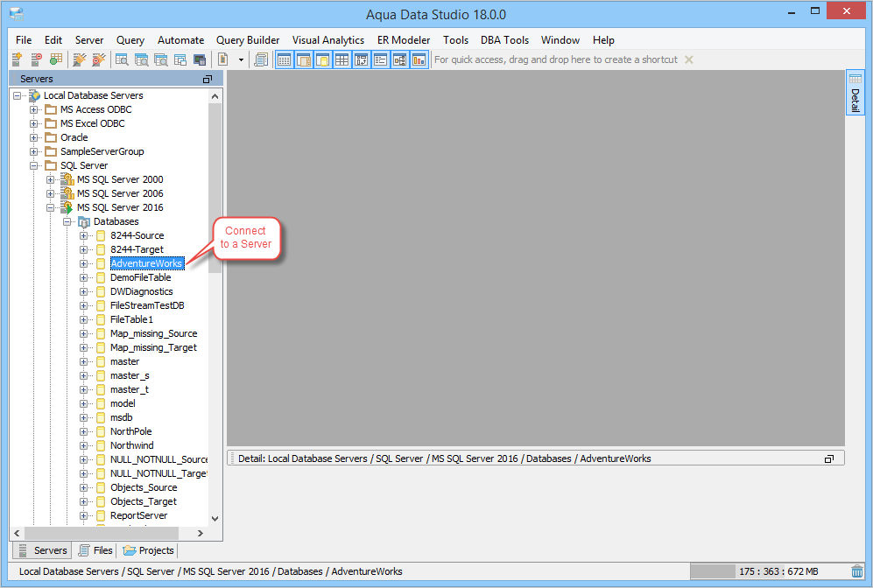Toggle the blue-highlighted bar chart icon

click(x=419, y=59)
